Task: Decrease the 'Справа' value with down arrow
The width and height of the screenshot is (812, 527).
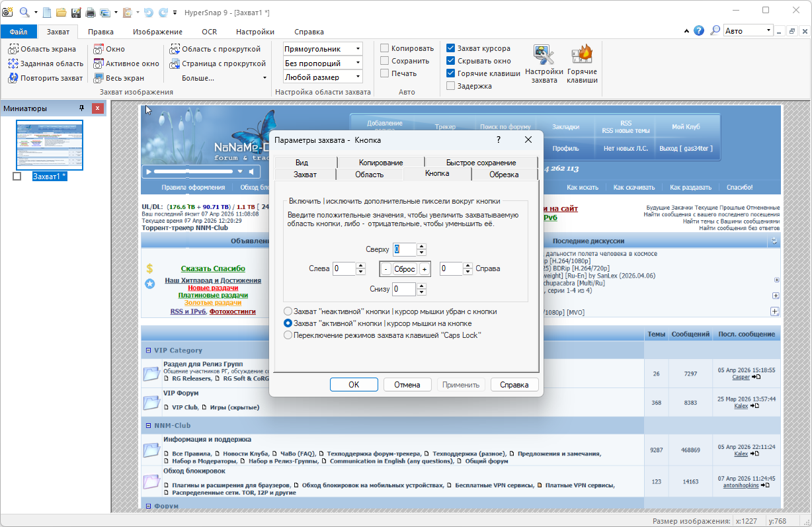Action: [467, 272]
